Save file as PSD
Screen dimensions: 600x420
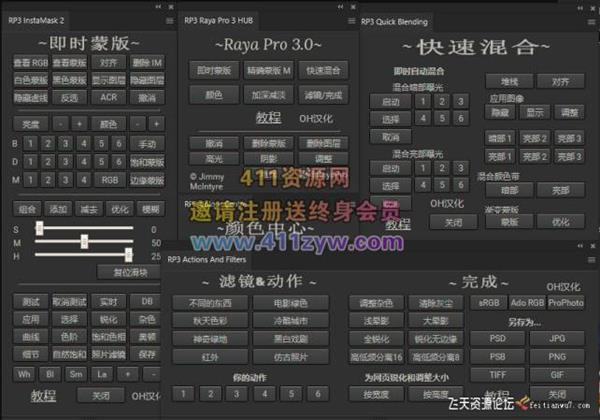coord(497,338)
